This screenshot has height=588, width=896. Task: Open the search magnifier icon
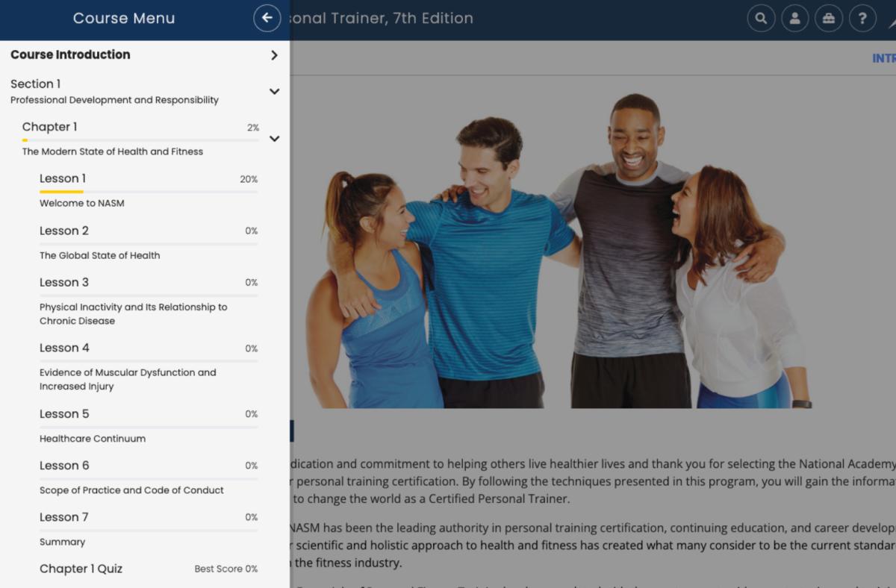[x=760, y=19]
